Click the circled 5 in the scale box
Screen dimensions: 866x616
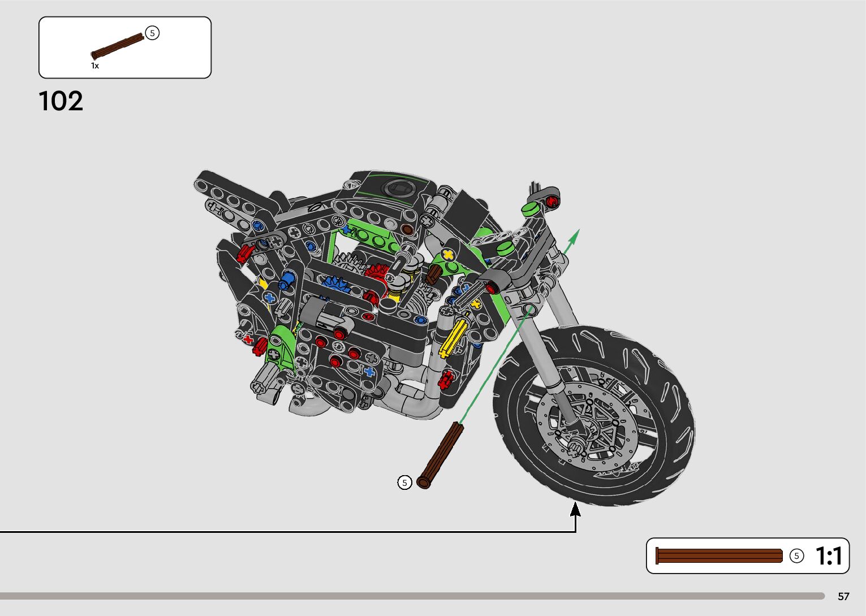point(796,556)
